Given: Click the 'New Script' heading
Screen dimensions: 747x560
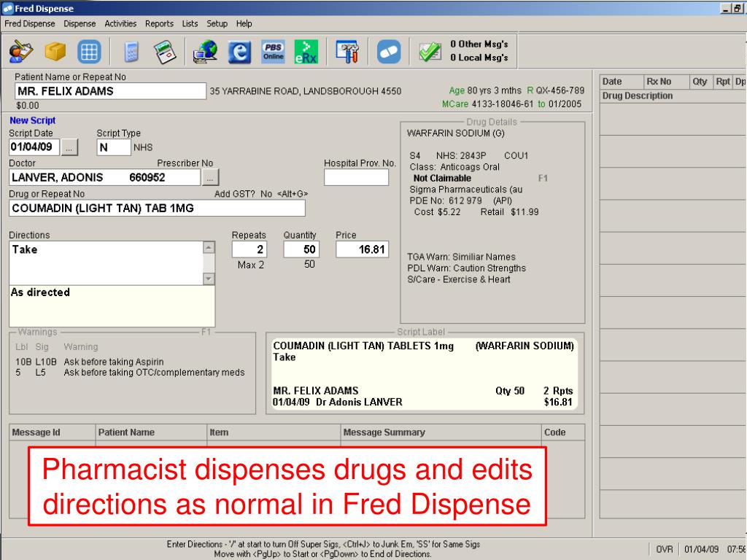Looking at the screenshot, I should point(32,120).
